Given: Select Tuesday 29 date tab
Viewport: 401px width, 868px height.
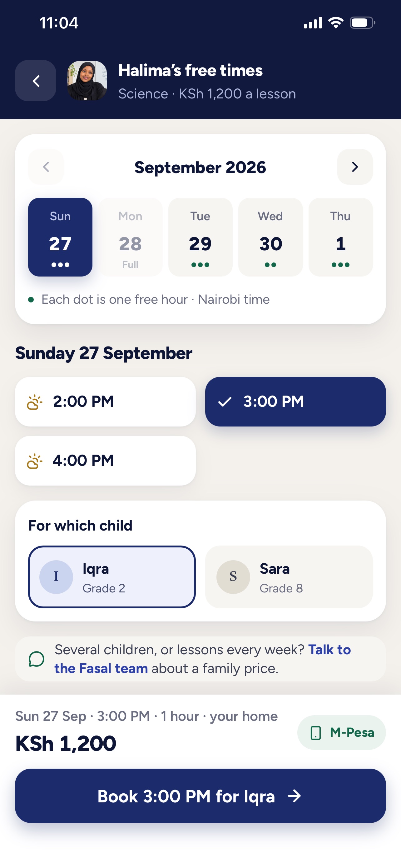Looking at the screenshot, I should (x=200, y=237).
